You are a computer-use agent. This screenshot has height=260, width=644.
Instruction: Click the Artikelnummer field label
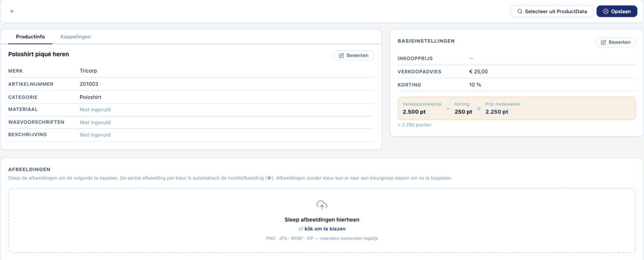coord(31,84)
